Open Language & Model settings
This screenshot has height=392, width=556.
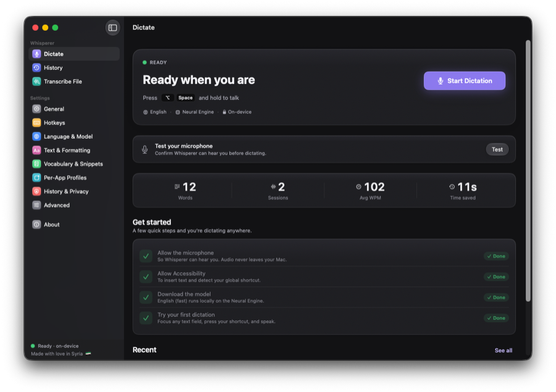coord(74,136)
